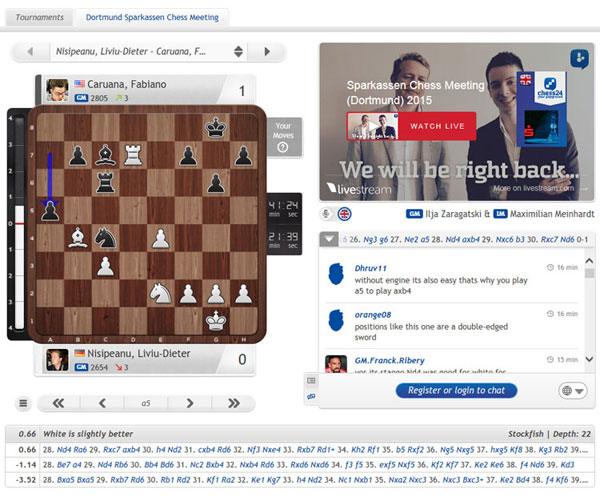600x497 pixels.
Task: Click the evaluation bar beside the board
Action: click(x=19, y=223)
